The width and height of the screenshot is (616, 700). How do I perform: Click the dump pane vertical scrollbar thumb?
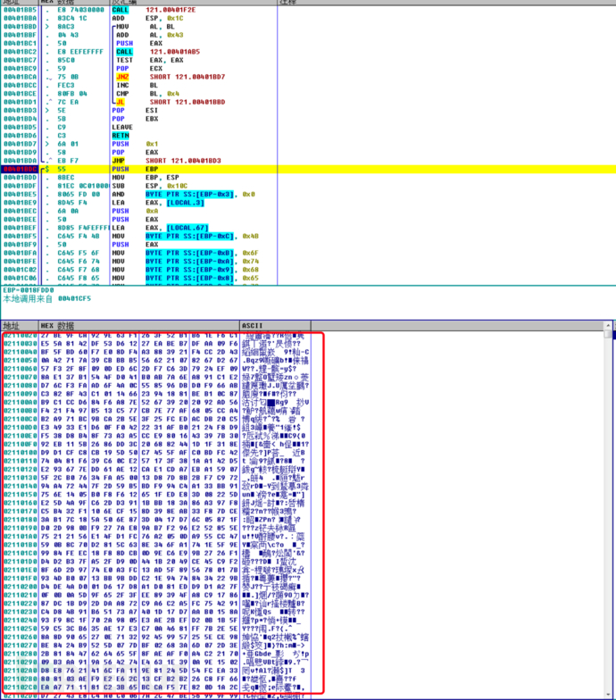point(608,335)
